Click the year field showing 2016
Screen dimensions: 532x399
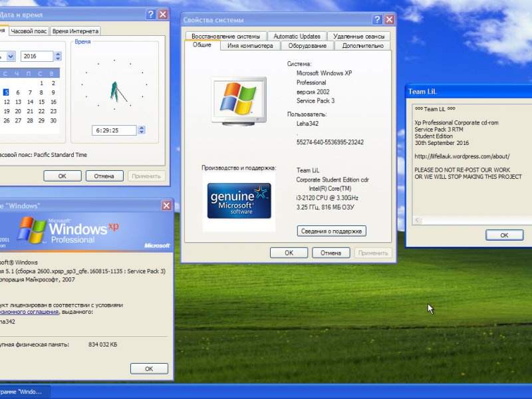pyautogui.click(x=37, y=56)
